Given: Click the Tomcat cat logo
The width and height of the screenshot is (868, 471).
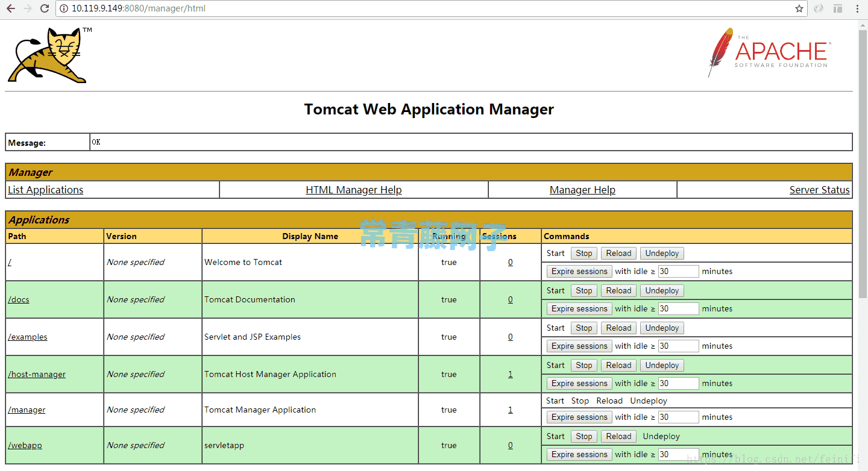Looking at the screenshot, I should pyautogui.click(x=48, y=55).
